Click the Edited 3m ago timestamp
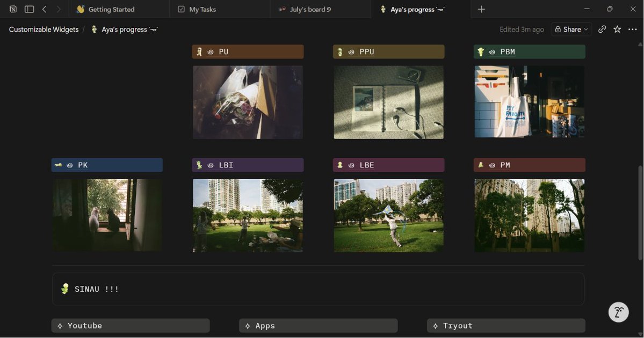Image resolution: width=644 pixels, height=338 pixels. tap(522, 29)
